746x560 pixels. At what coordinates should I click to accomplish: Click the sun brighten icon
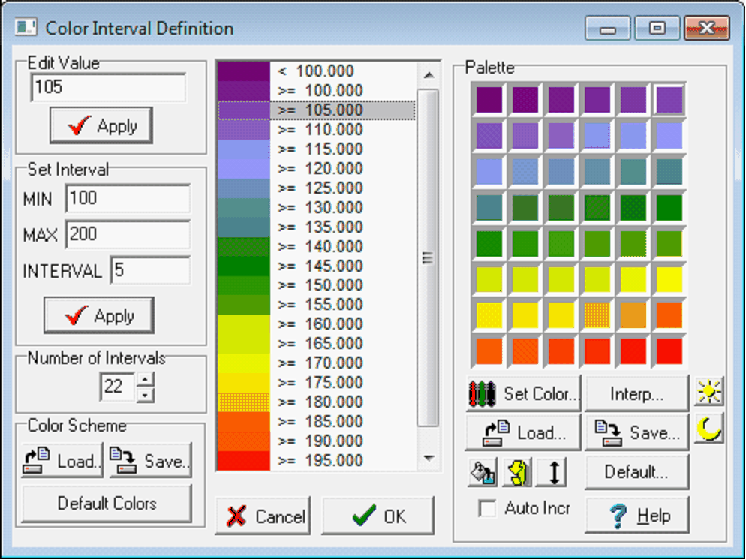click(708, 392)
